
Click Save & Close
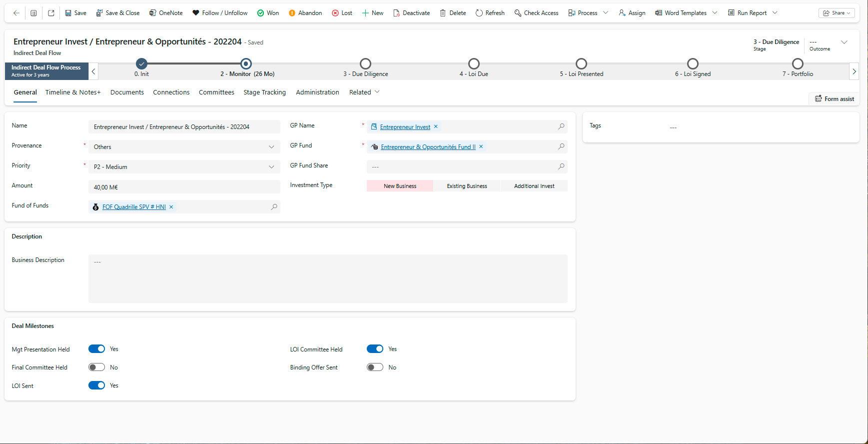click(118, 13)
